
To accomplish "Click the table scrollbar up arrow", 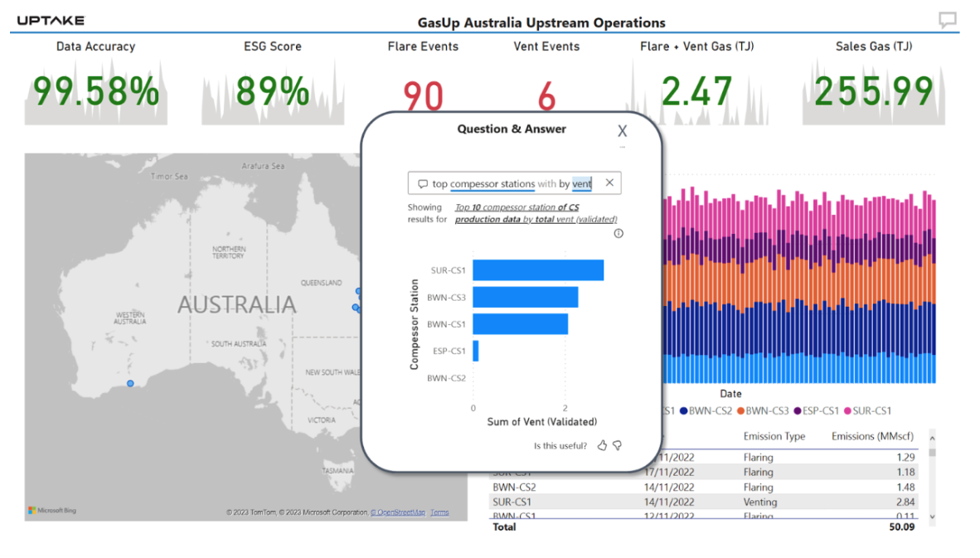I will 932,439.
